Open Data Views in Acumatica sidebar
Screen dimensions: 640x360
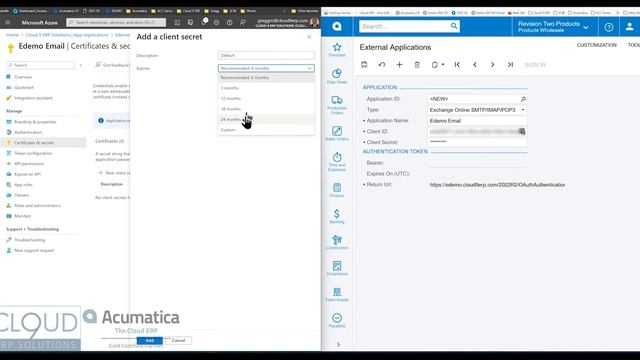337,76
